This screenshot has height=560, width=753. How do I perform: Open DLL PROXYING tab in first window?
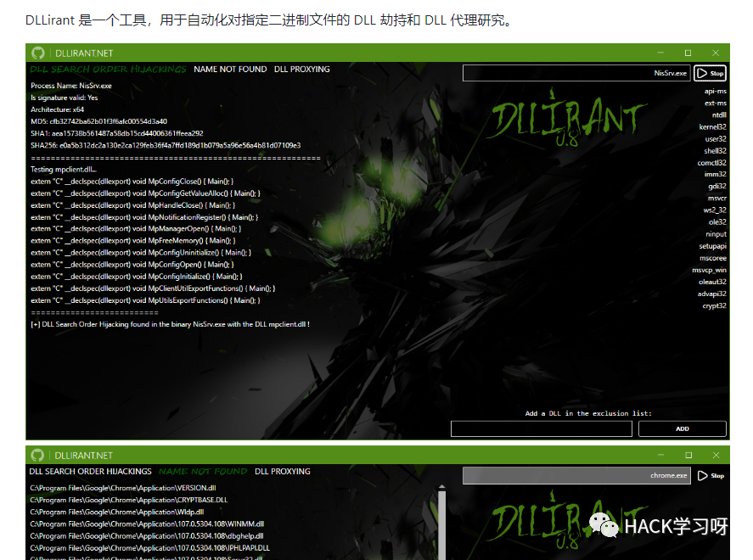click(302, 69)
